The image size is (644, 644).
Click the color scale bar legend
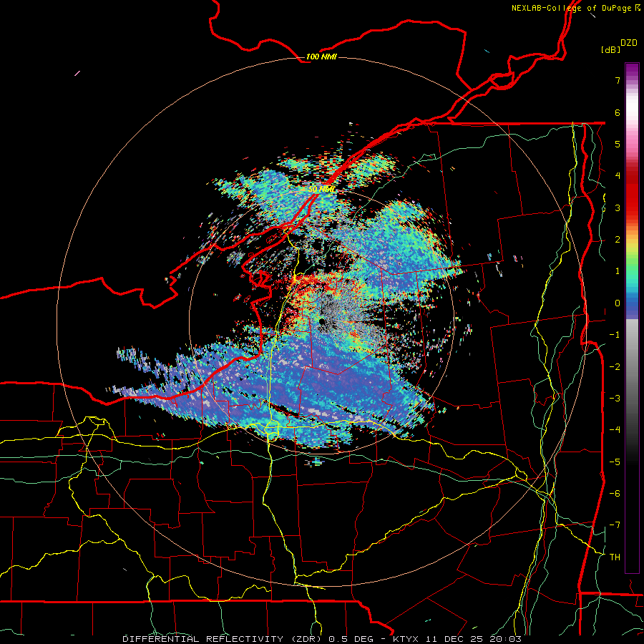[632, 318]
